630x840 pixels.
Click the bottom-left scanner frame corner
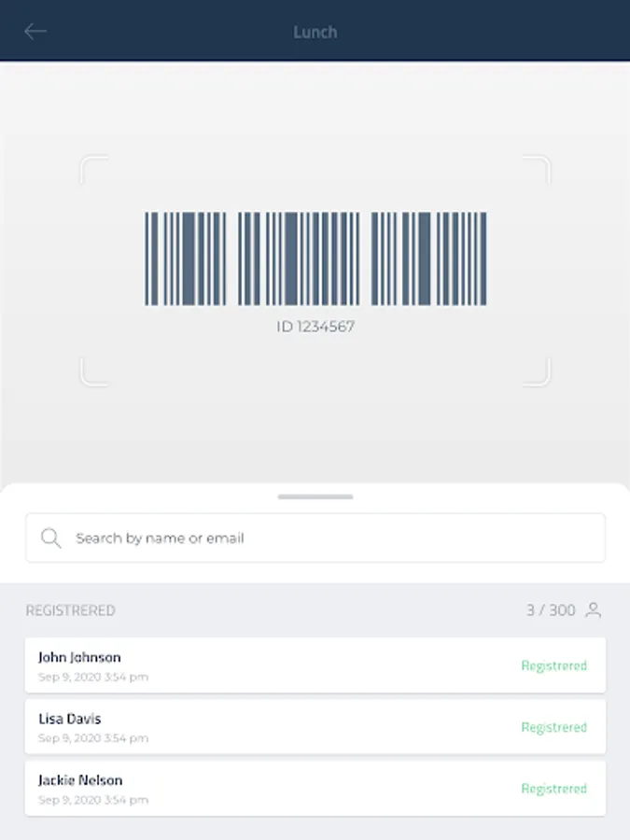pyautogui.click(x=92, y=373)
